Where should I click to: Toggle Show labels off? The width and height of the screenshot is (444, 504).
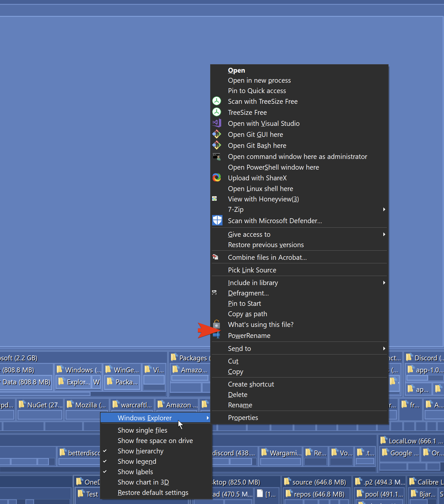tap(135, 472)
